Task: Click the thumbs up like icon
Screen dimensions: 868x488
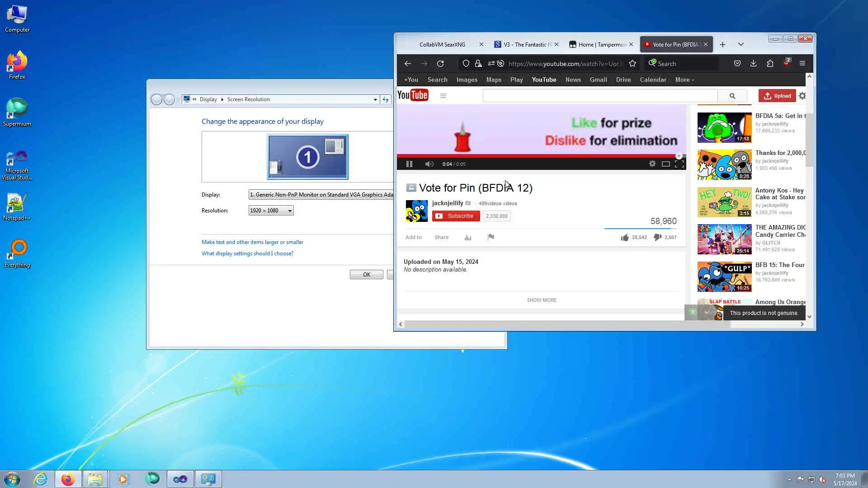Action: (625, 237)
